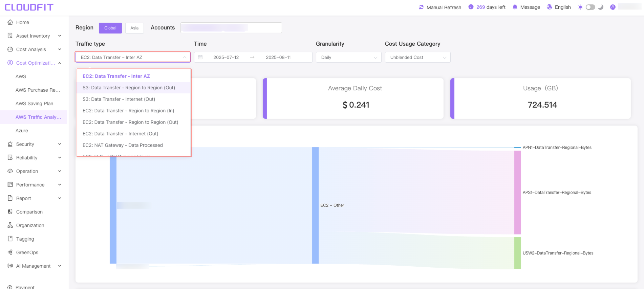
Task: Expand the Reliability chevron
Action: click(x=60, y=157)
